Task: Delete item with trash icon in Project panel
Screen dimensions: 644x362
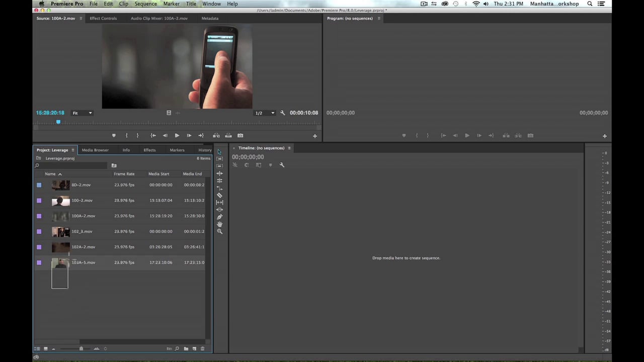Action: [203, 348]
